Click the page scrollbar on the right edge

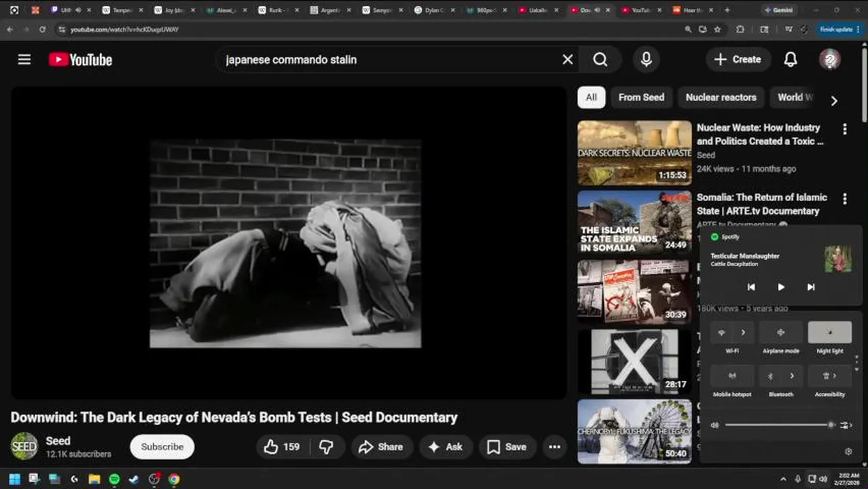(864, 85)
